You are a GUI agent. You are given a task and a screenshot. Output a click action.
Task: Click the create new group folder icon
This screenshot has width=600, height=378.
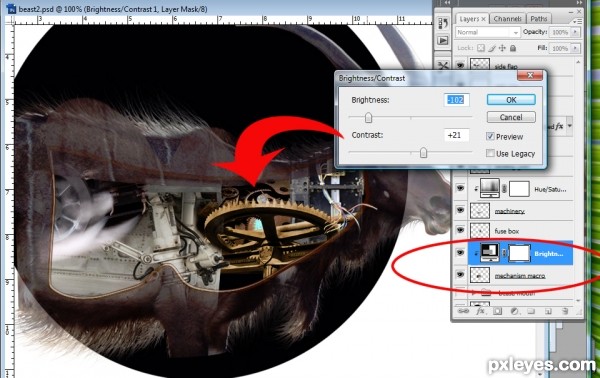[531, 311]
